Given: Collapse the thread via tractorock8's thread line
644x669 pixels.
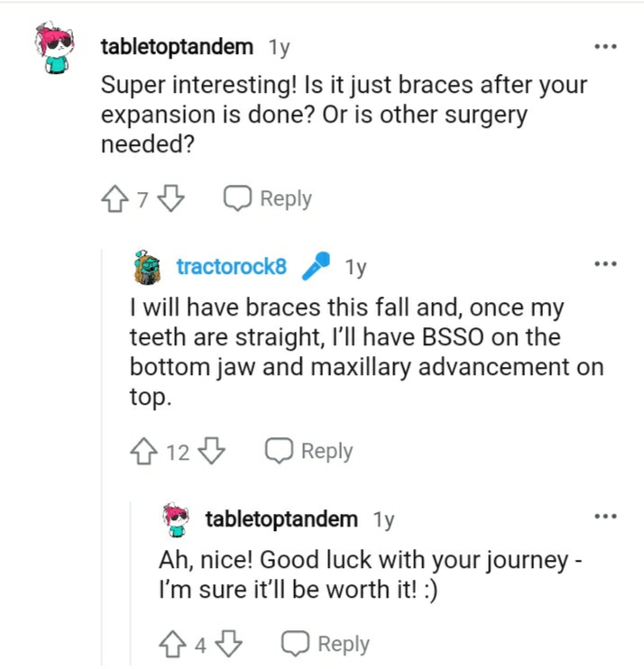Looking at the screenshot, I should click(103, 456).
